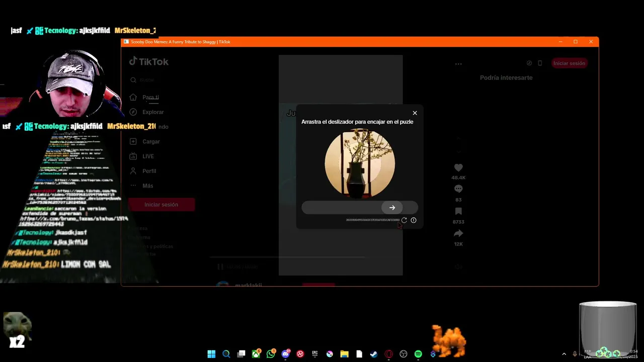The image size is (644, 362).
Task: Open File Explorer from taskbar
Action: click(345, 354)
